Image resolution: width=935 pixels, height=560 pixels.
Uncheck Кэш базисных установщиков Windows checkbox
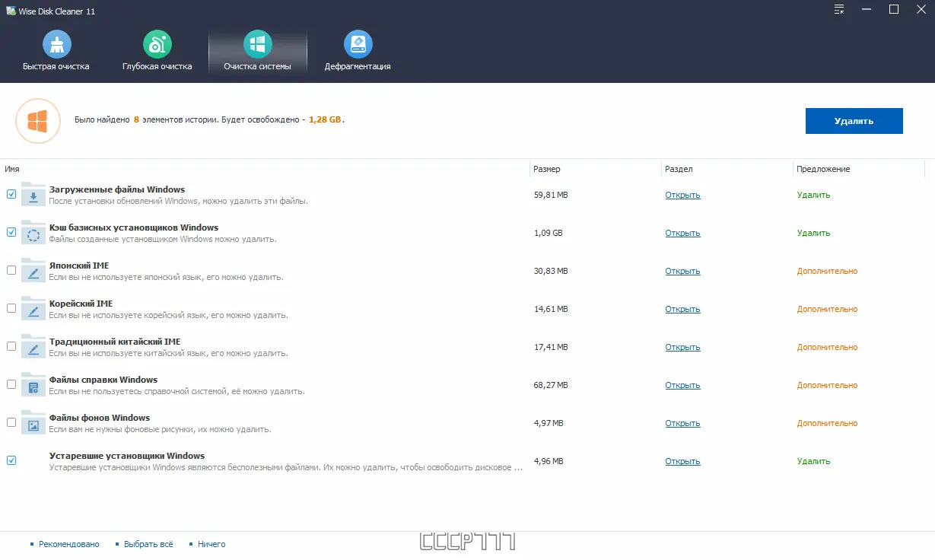click(x=11, y=232)
